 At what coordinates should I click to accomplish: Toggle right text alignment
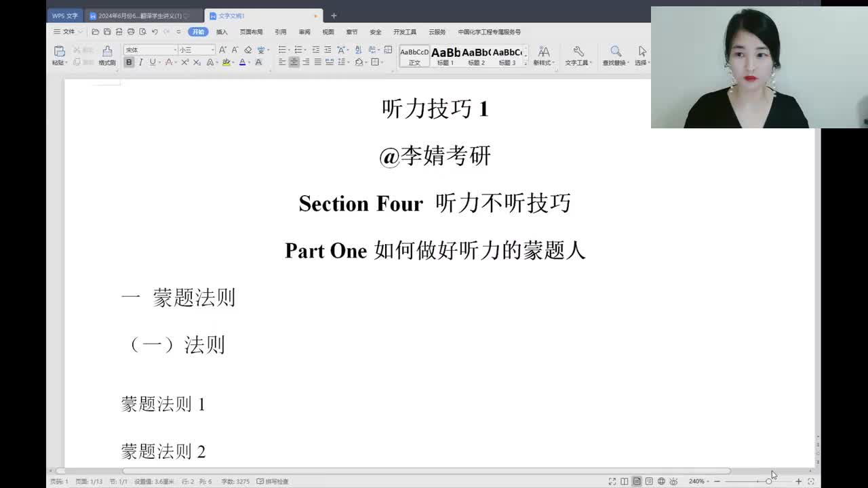click(306, 62)
